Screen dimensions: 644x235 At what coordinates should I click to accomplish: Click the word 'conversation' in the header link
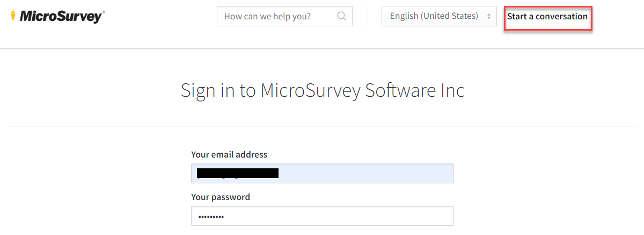coord(562,16)
